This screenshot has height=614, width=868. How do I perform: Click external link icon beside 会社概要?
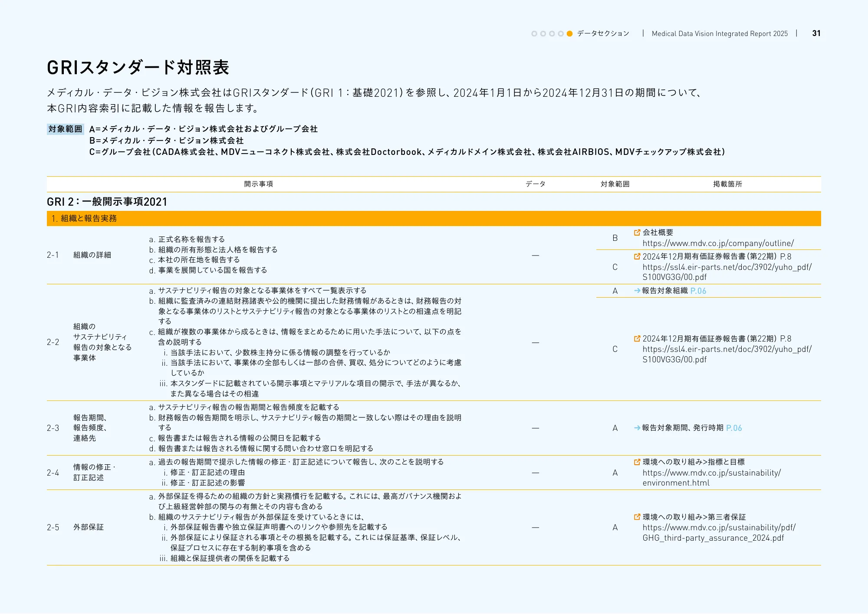pyautogui.click(x=637, y=233)
